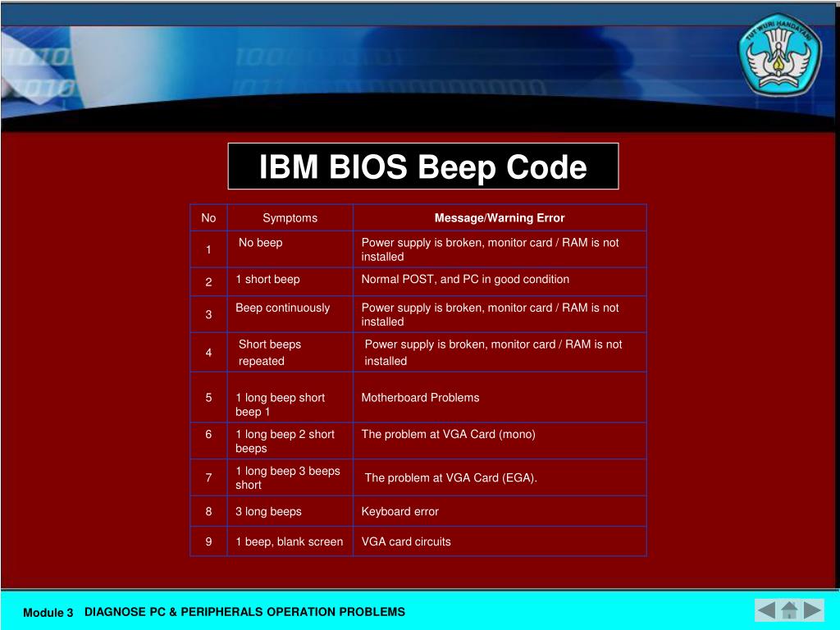The image size is (840, 630).
Task: Click 'DIAGNOSE PC & PERIPHERALS OPERATION PROBLEMS' footer
Action: tap(244, 612)
